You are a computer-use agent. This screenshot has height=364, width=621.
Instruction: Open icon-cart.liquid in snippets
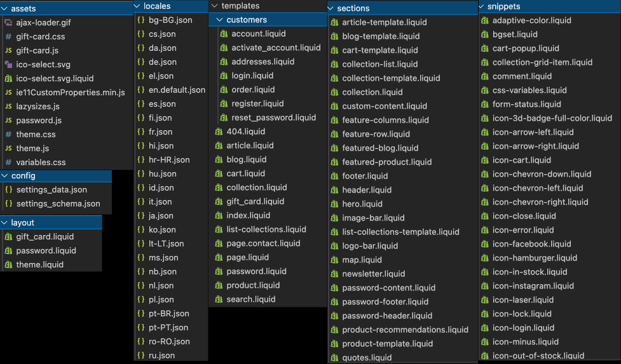click(x=521, y=160)
